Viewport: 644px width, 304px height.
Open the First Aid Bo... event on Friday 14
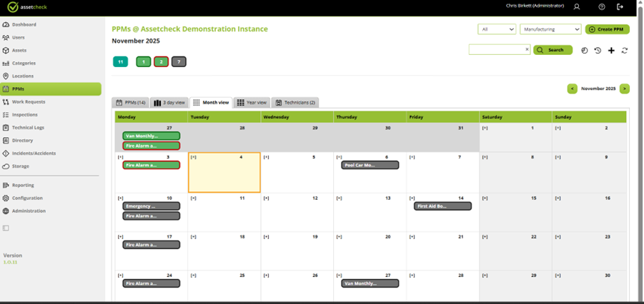coord(442,206)
